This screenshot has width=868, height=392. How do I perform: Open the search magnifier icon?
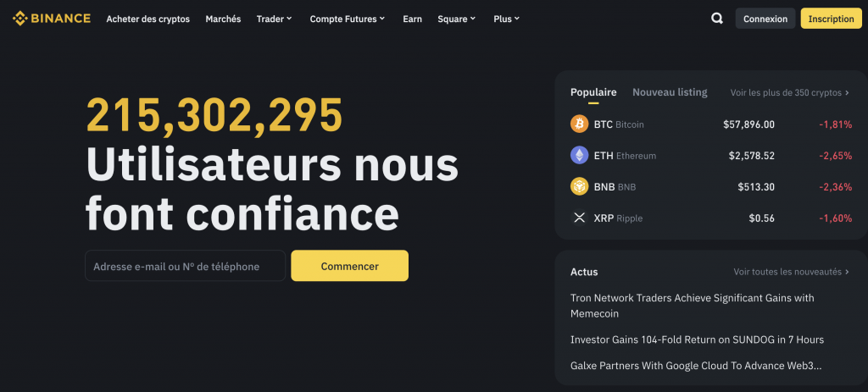717,19
